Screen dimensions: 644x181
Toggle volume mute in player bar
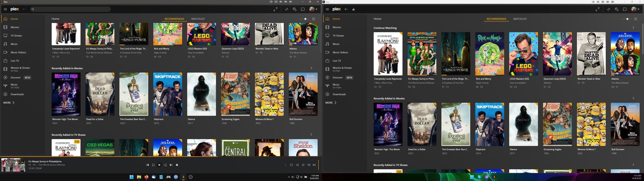pos(314,165)
